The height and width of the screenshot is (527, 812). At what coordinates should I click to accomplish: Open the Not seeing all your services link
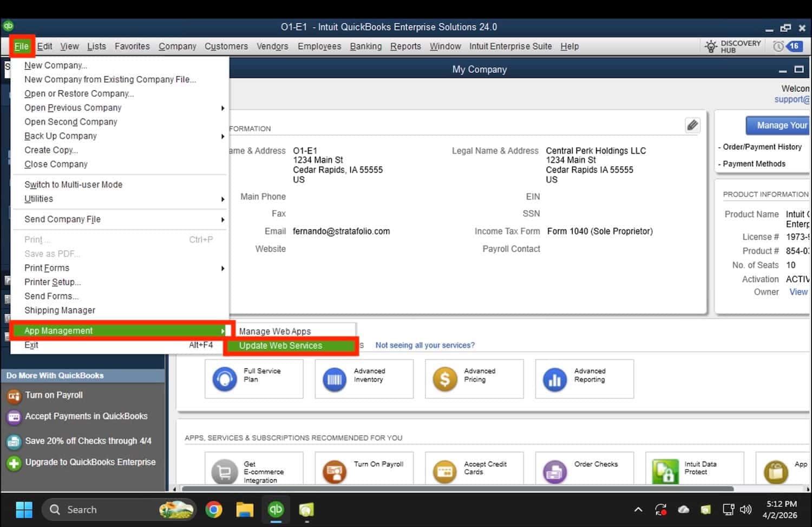click(425, 345)
